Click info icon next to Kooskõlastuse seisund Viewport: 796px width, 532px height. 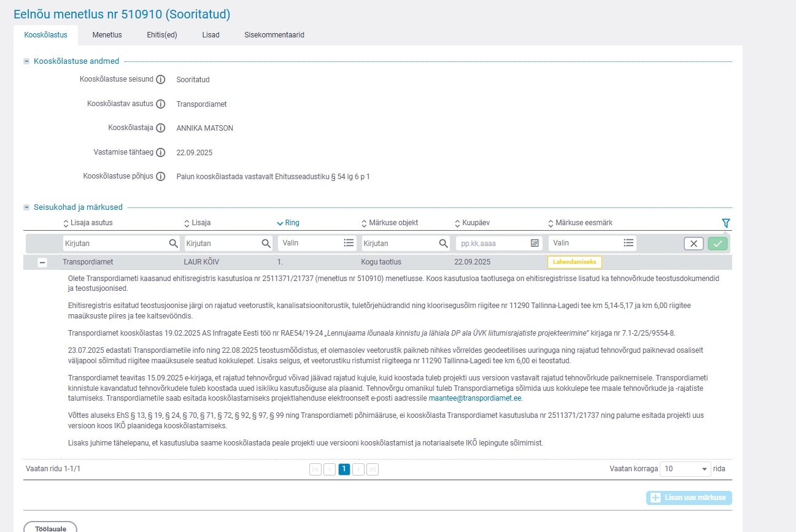(x=161, y=80)
